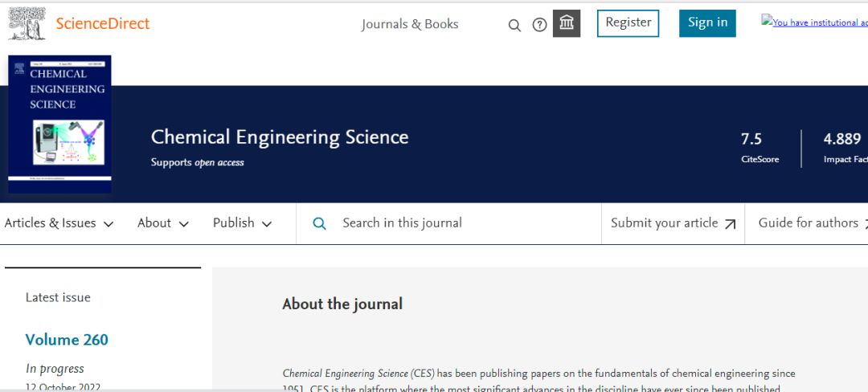Click the institution building icon
Viewport: 868px width, 392px height.
pos(567,23)
